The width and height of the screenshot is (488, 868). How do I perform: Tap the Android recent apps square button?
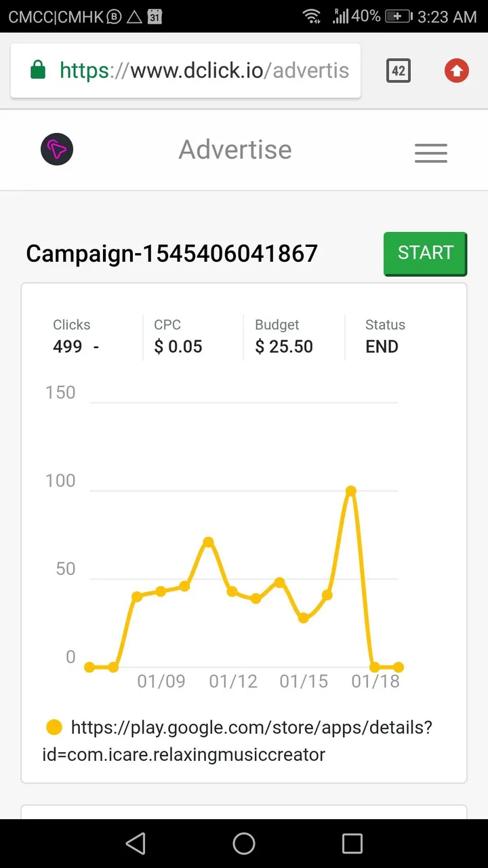(352, 843)
